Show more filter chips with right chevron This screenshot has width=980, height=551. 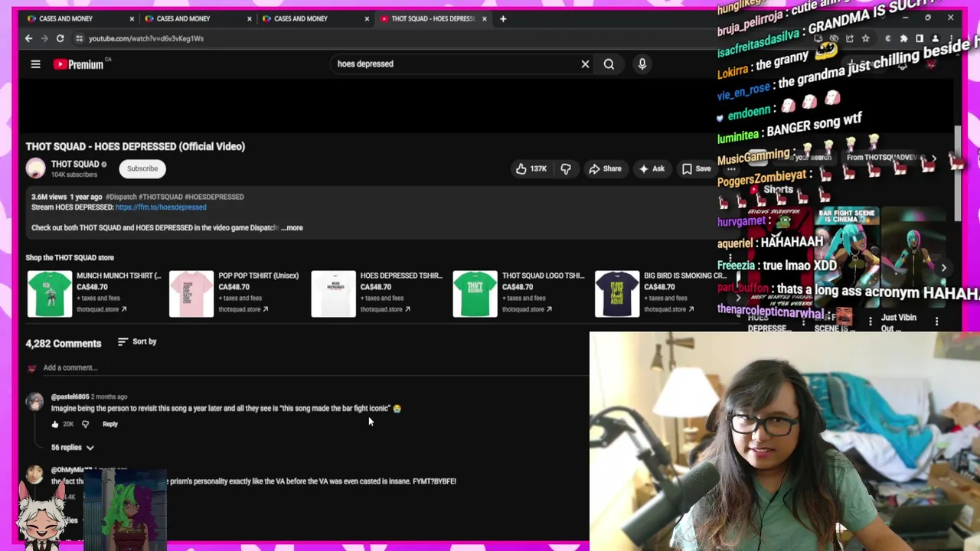tap(933, 158)
